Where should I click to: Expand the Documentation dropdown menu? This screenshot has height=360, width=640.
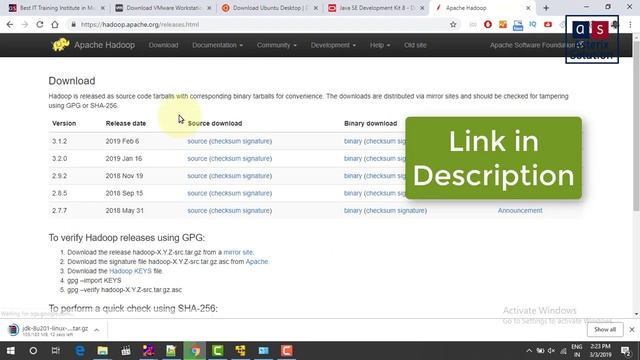pos(217,45)
